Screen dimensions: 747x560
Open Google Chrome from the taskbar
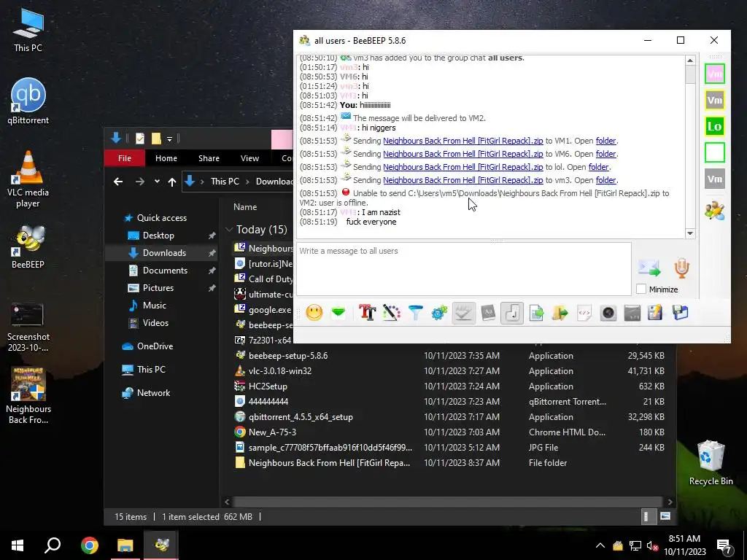(x=89, y=545)
